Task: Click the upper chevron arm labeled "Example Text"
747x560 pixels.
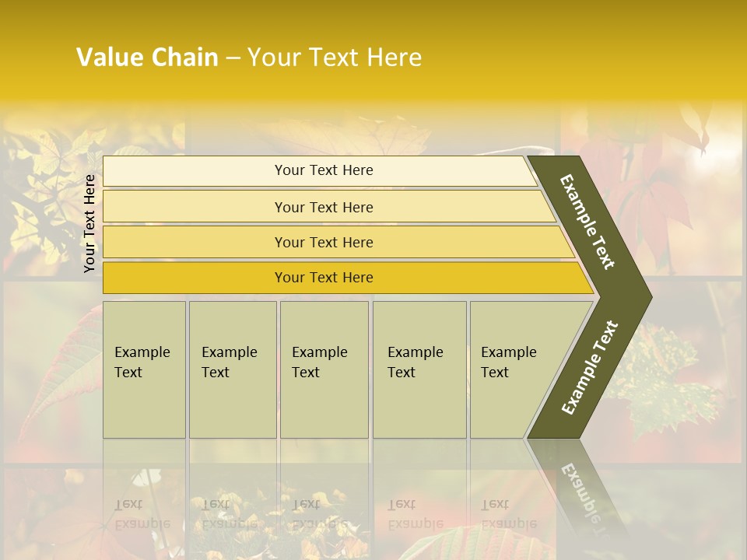Action: (x=589, y=222)
